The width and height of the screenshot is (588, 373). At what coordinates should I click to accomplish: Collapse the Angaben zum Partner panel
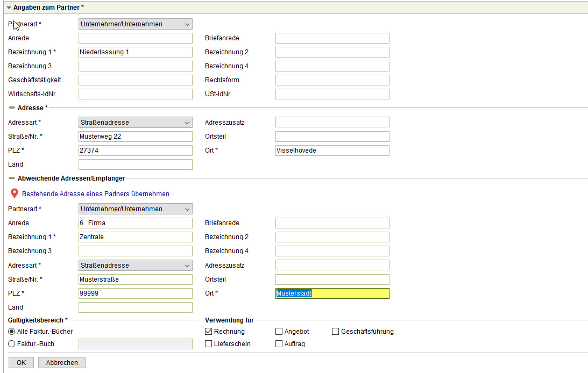point(9,7)
